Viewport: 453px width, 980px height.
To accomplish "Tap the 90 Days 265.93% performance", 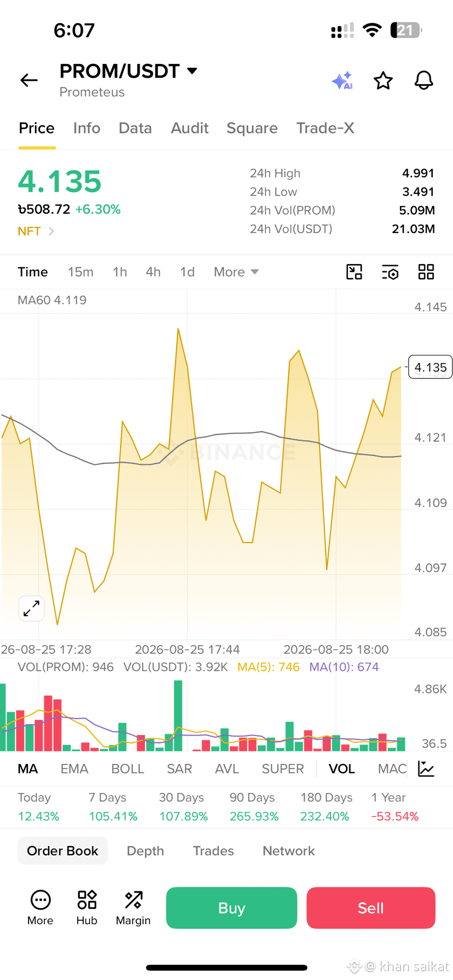I will tap(254, 807).
